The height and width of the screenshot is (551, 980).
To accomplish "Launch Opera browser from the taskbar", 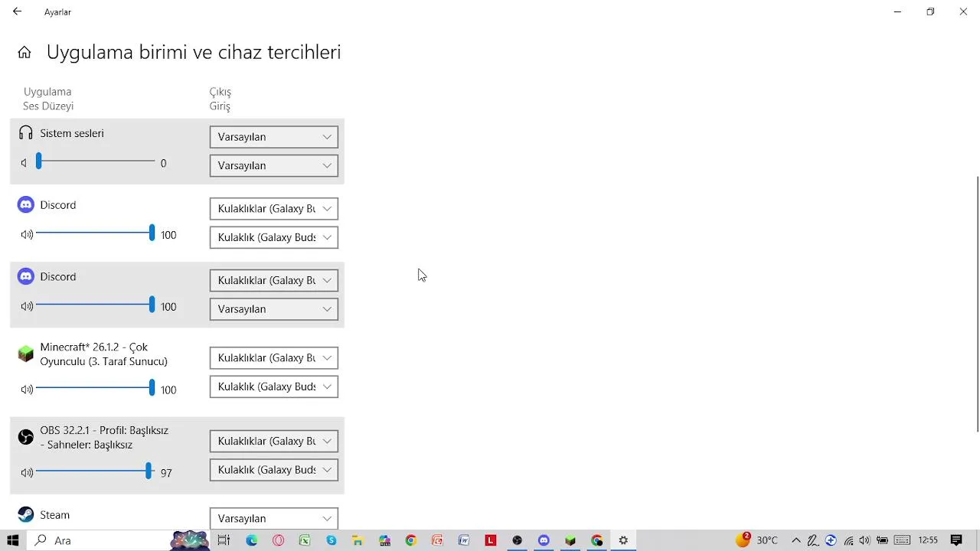I will click(x=278, y=540).
